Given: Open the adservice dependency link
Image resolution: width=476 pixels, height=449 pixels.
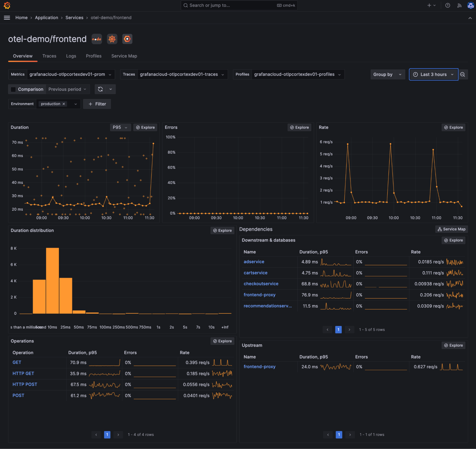Looking at the screenshot, I should pyautogui.click(x=254, y=262).
